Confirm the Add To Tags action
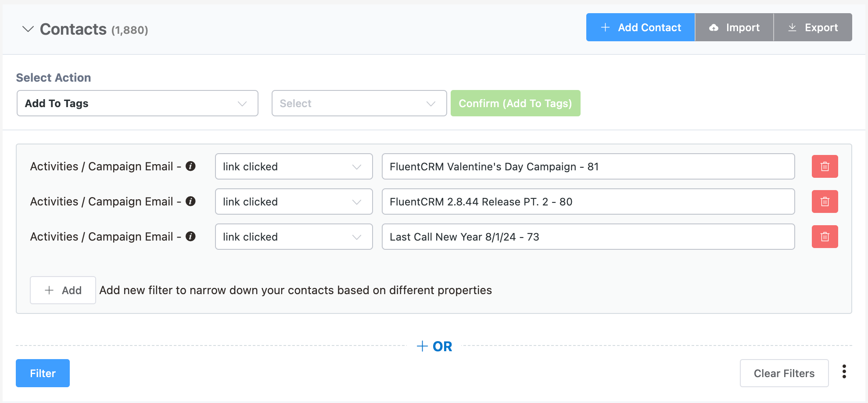Screen dimensions: 868x403 pyautogui.click(x=516, y=103)
